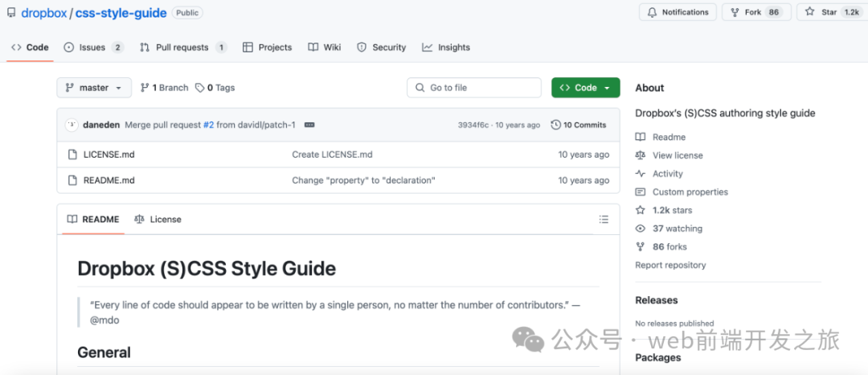Open the Pull requests tab
868x375 pixels.
click(182, 47)
